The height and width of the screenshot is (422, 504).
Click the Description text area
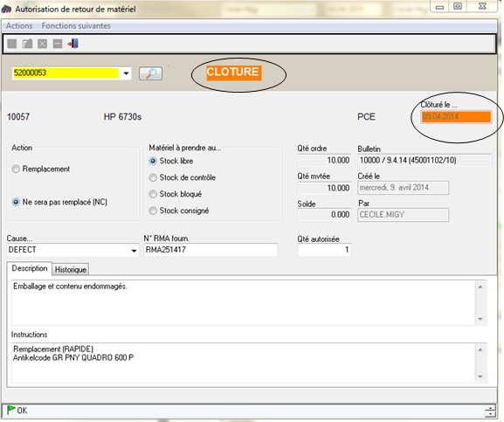coord(243,302)
